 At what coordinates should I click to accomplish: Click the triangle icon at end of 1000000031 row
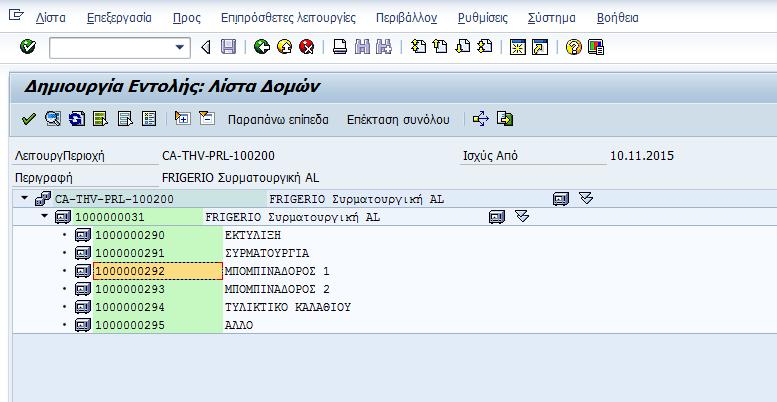coord(522,217)
